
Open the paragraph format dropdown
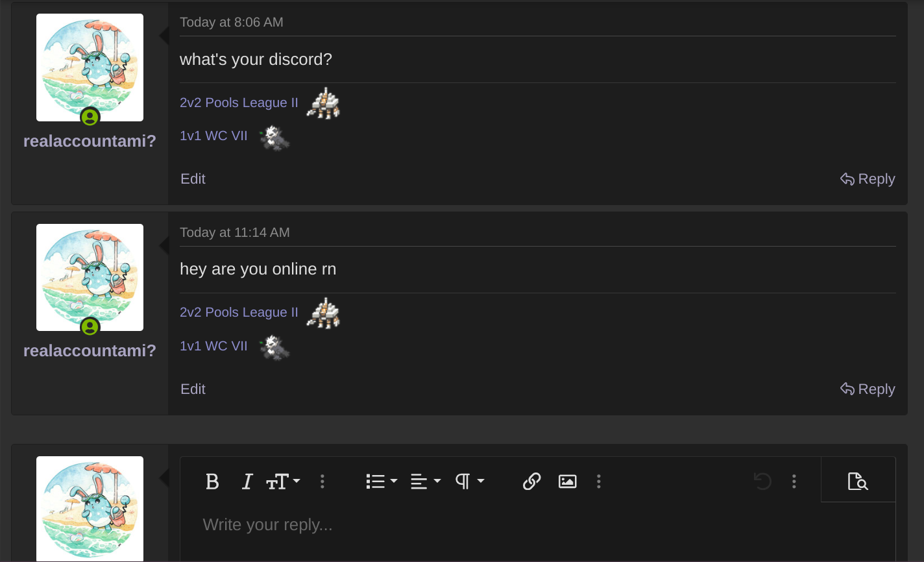[x=470, y=482]
